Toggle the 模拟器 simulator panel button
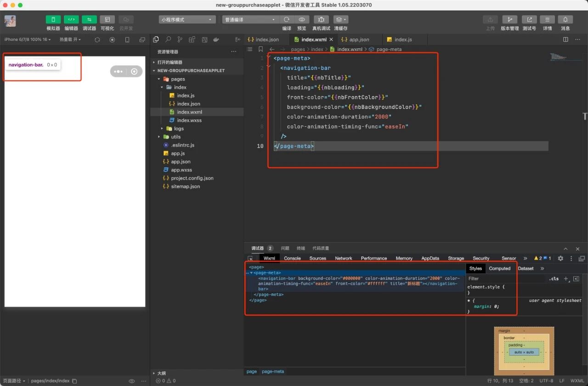 (x=53, y=19)
